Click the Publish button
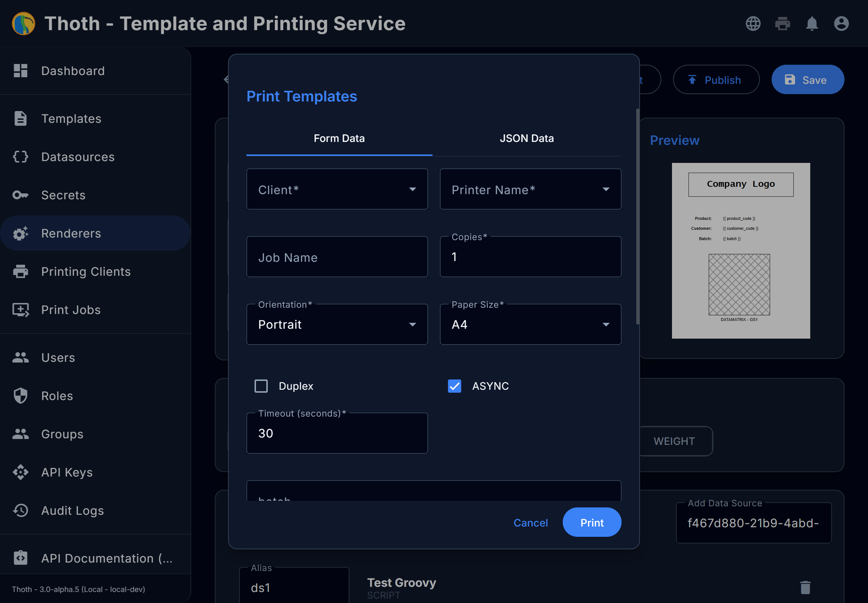This screenshot has height=603, width=868. [x=716, y=80]
